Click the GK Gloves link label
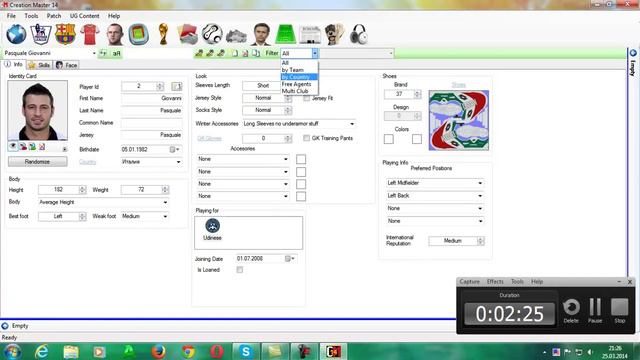The width and height of the screenshot is (640, 360). tap(209, 138)
